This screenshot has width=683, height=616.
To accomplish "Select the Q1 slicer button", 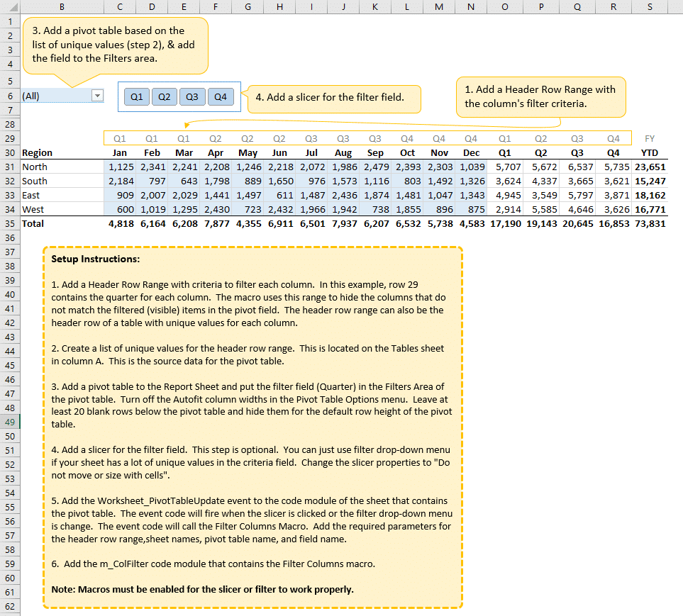I will [137, 96].
